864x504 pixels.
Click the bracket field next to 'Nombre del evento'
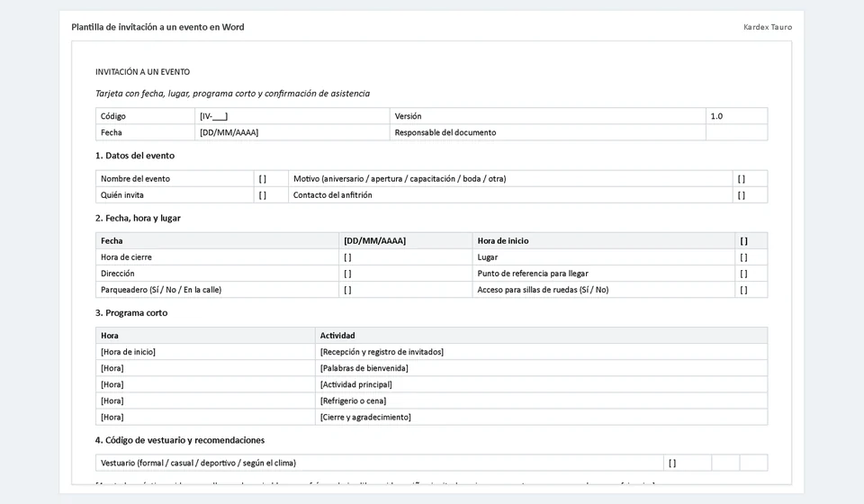[x=271, y=179]
